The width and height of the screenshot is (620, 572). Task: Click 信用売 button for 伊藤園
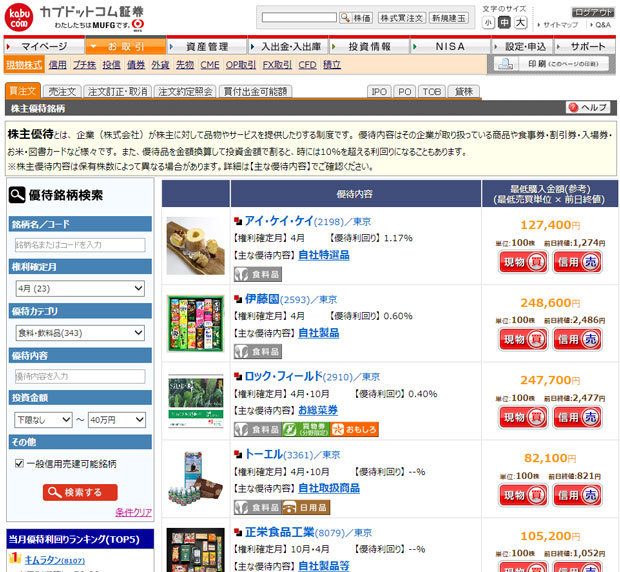coord(578,340)
